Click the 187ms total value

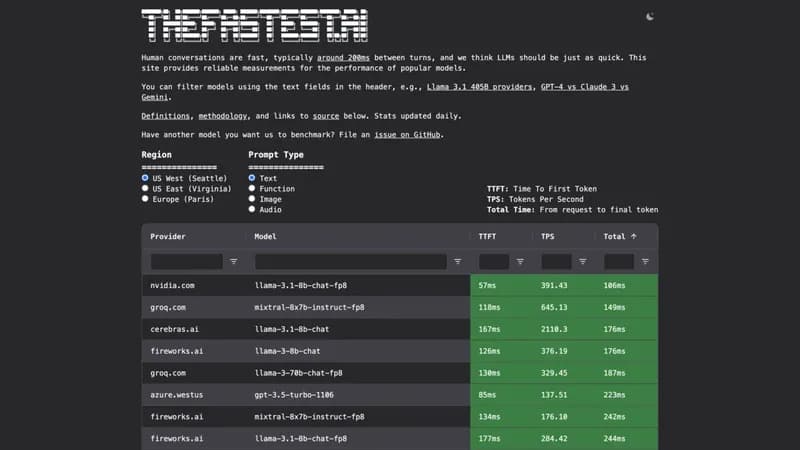[x=614, y=373]
